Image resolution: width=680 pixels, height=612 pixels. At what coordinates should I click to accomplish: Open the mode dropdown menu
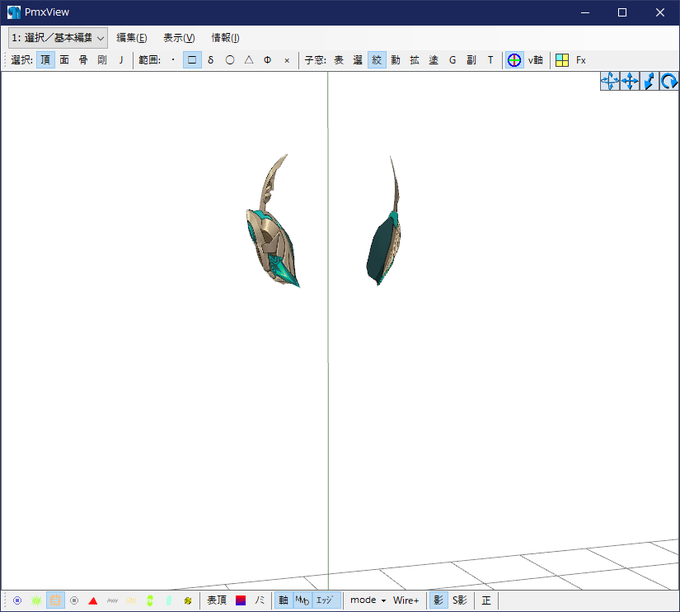click(368, 601)
